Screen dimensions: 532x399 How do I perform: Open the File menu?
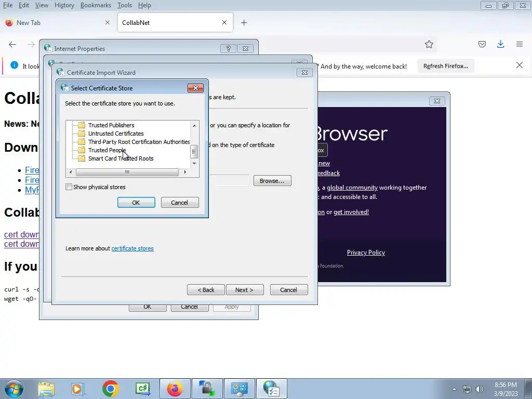coord(7,5)
